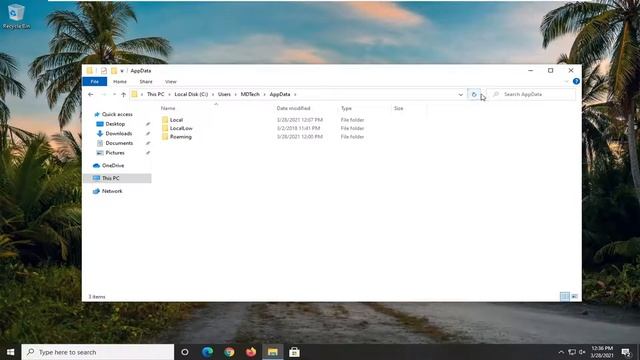Open the Share ribbon tab

pos(146,82)
